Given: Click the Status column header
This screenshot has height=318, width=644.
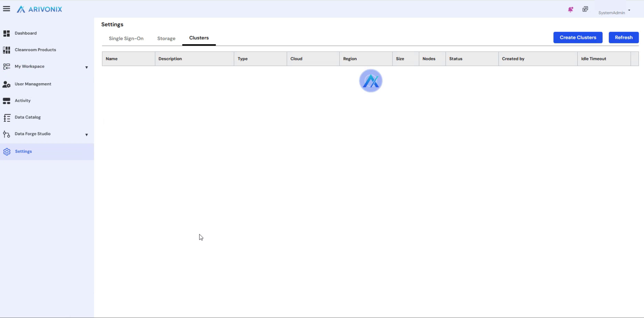Looking at the screenshot, I should 456,59.
